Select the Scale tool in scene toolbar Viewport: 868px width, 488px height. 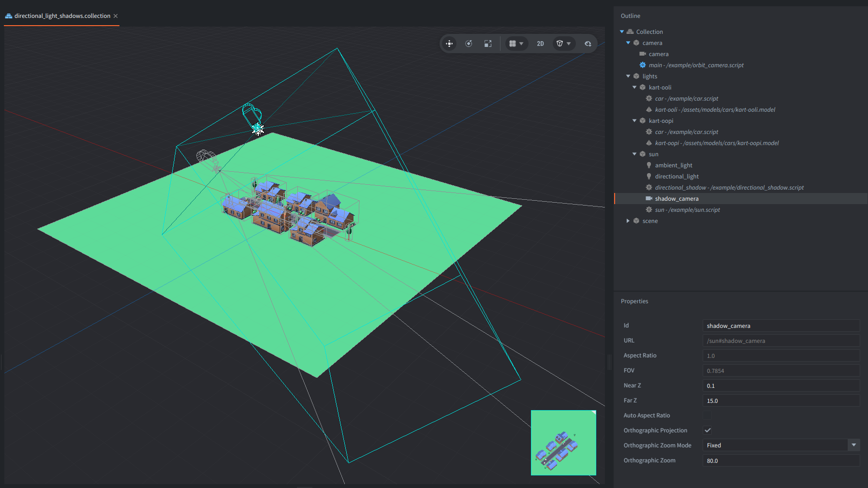pyautogui.click(x=488, y=44)
